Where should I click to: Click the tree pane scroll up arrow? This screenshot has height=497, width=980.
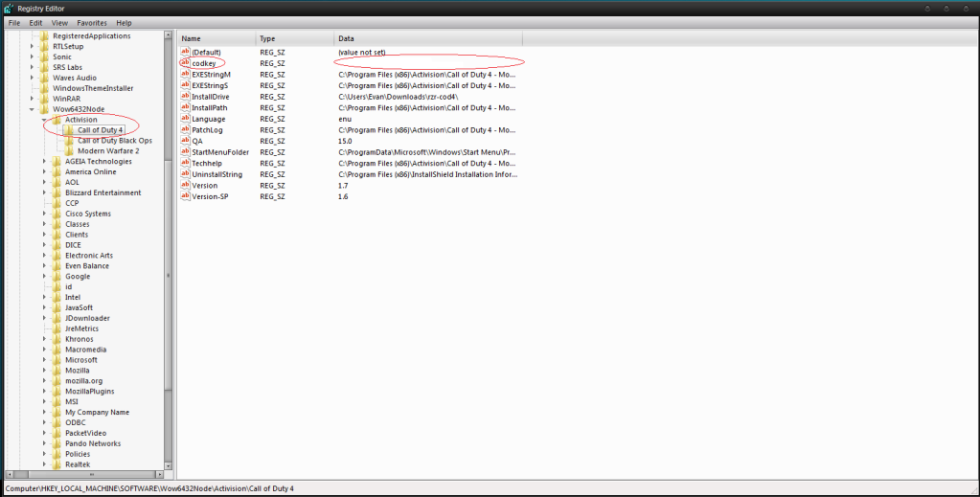(x=169, y=35)
